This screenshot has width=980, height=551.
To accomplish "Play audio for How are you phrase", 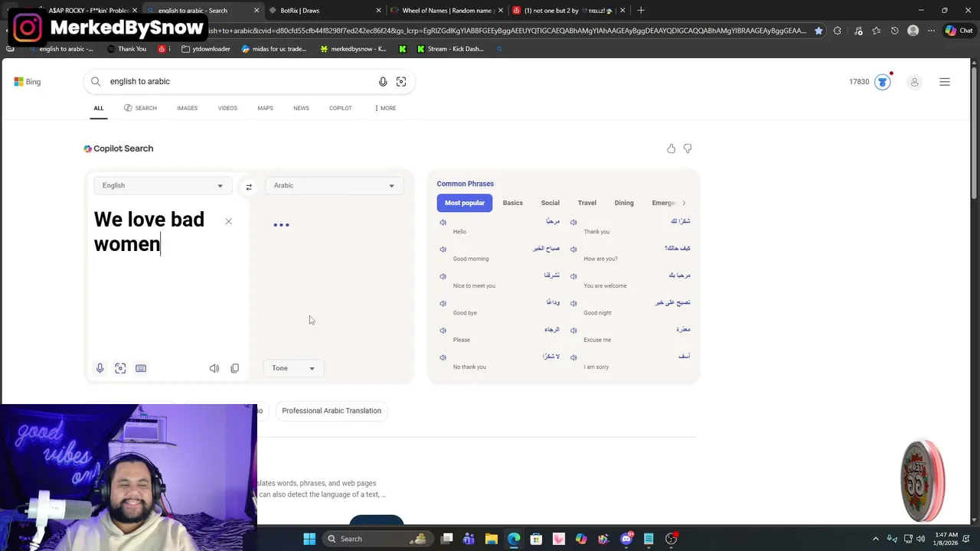I will pos(573,249).
